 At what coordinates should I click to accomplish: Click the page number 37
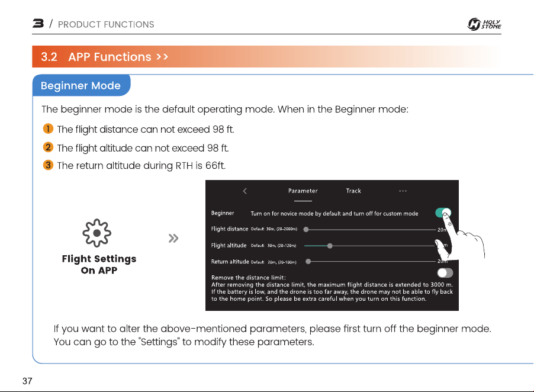(27, 381)
